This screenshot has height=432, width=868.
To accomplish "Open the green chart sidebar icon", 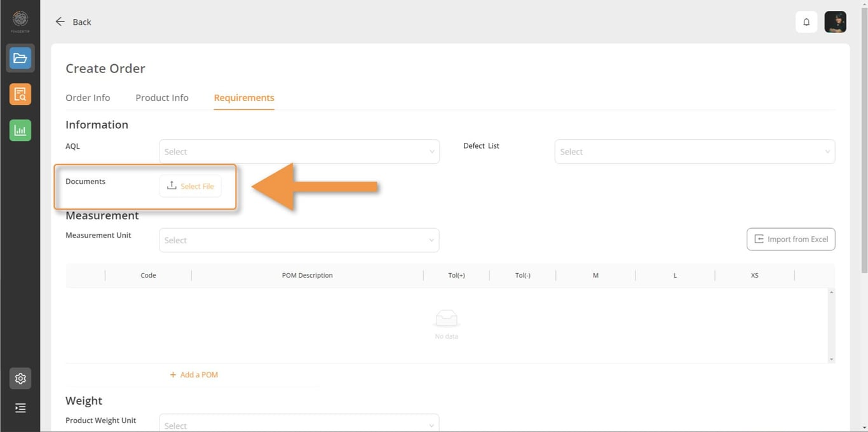I will coord(20,130).
